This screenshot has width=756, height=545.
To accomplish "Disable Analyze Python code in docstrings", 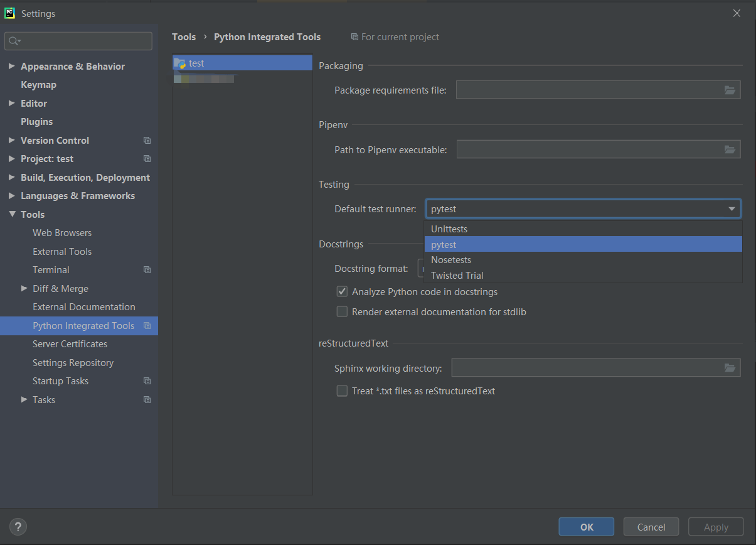I will pos(342,291).
